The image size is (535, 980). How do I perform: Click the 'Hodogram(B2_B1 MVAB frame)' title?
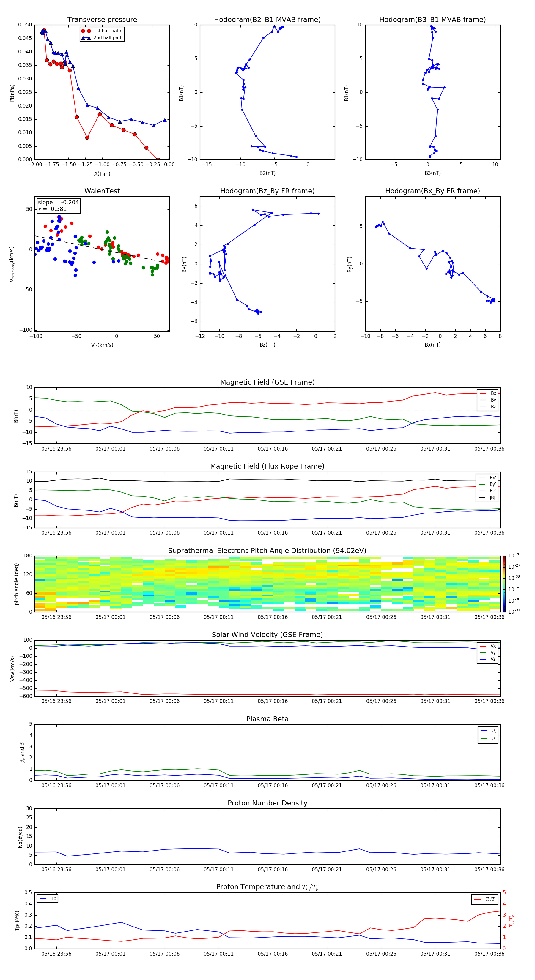coord(267,20)
